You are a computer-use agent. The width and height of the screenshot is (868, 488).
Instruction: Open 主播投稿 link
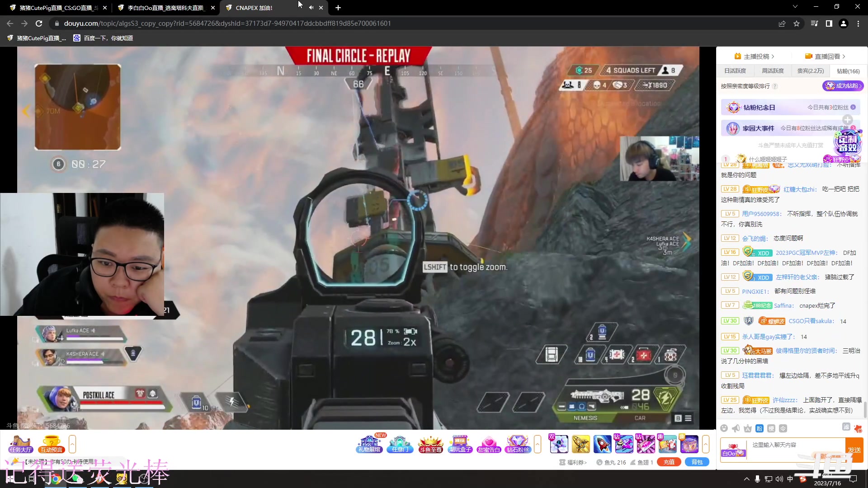755,56
